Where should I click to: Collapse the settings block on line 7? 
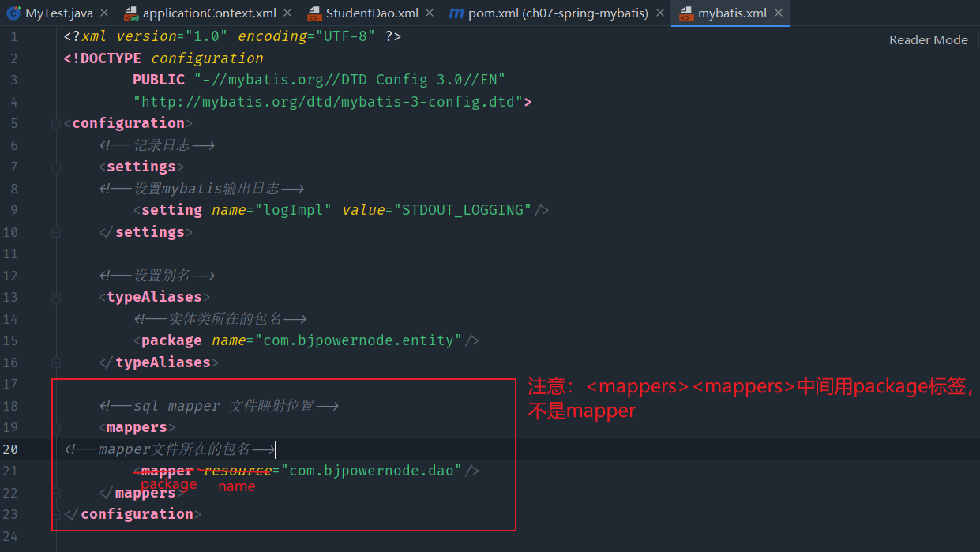[56, 167]
